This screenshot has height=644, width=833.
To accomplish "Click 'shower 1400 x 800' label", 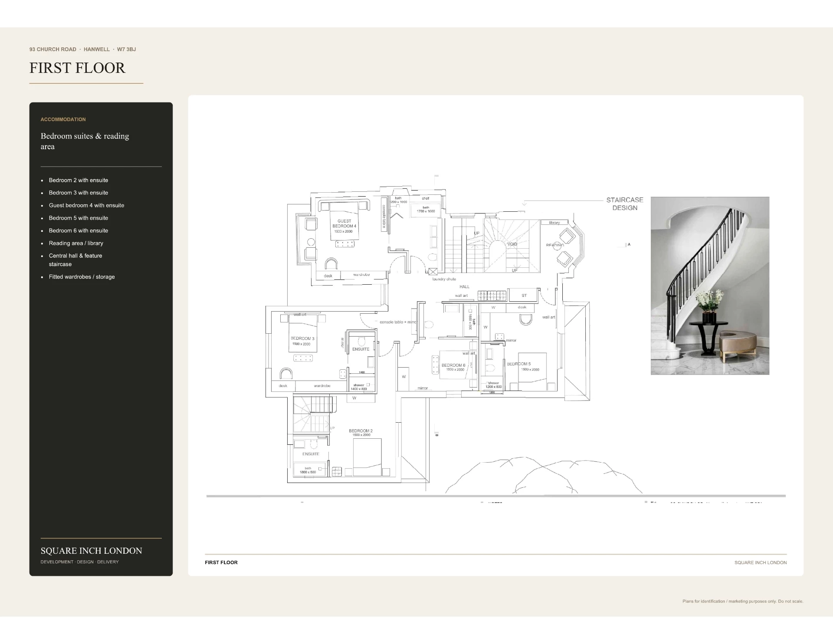I will point(359,387).
